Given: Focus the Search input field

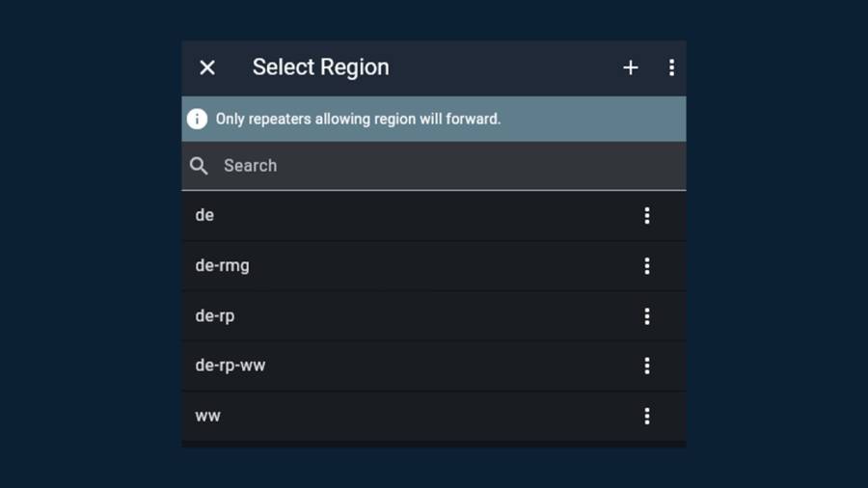Looking at the screenshot, I should tap(434, 166).
